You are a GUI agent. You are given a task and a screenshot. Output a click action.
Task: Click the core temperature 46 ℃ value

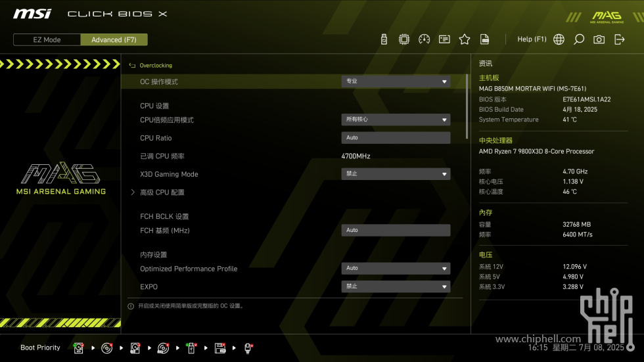tap(570, 192)
